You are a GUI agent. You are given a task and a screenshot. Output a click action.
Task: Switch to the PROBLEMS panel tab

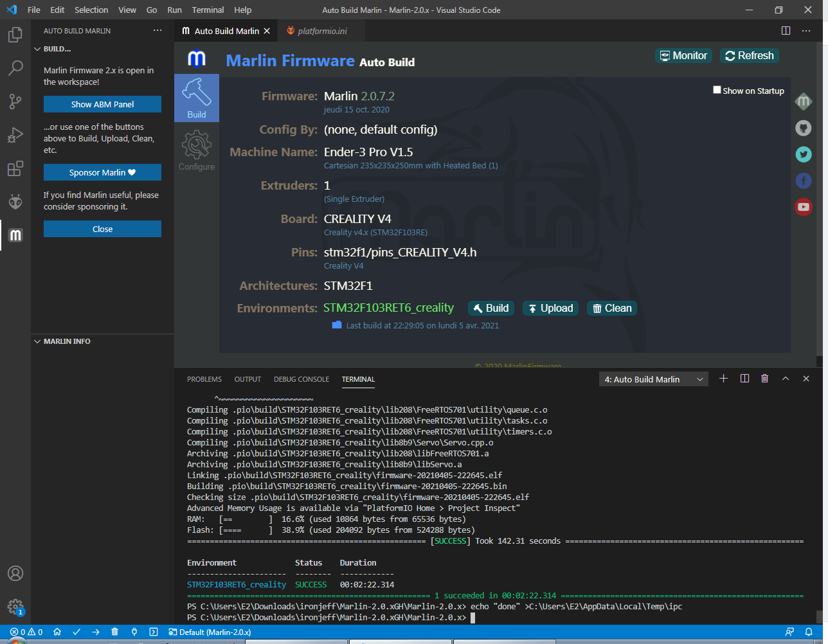click(204, 379)
